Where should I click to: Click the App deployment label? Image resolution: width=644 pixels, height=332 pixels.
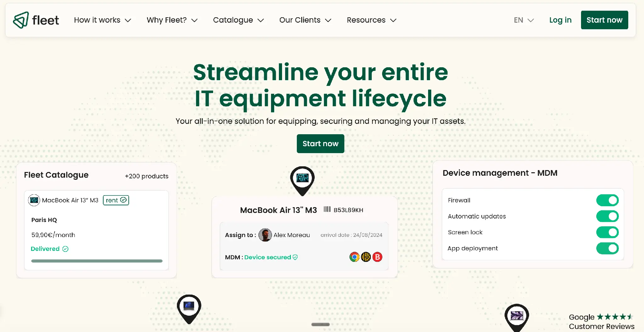pyautogui.click(x=472, y=248)
